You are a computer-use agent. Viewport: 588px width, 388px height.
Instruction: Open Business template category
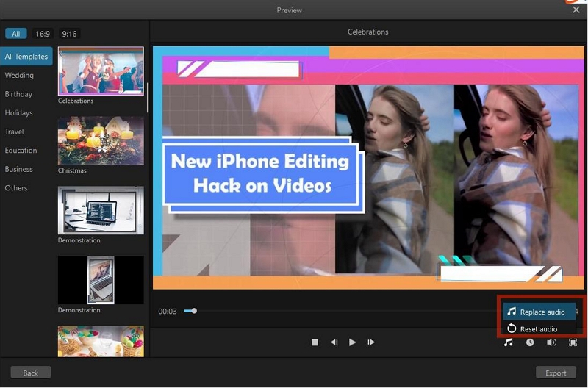coord(19,169)
